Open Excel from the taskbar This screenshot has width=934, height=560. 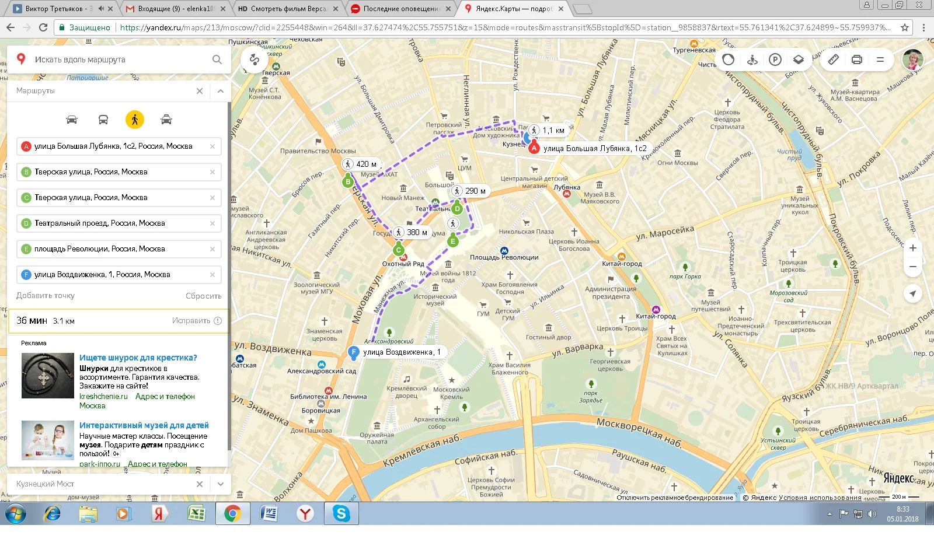point(196,513)
